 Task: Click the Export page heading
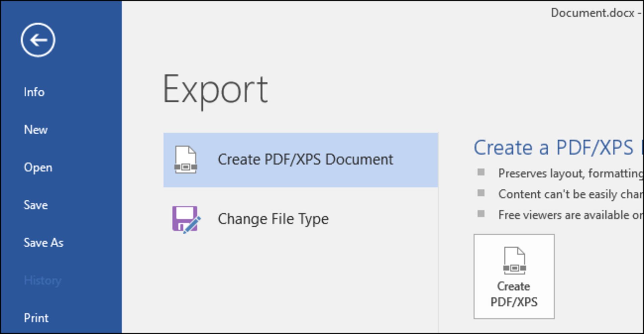[x=215, y=90]
